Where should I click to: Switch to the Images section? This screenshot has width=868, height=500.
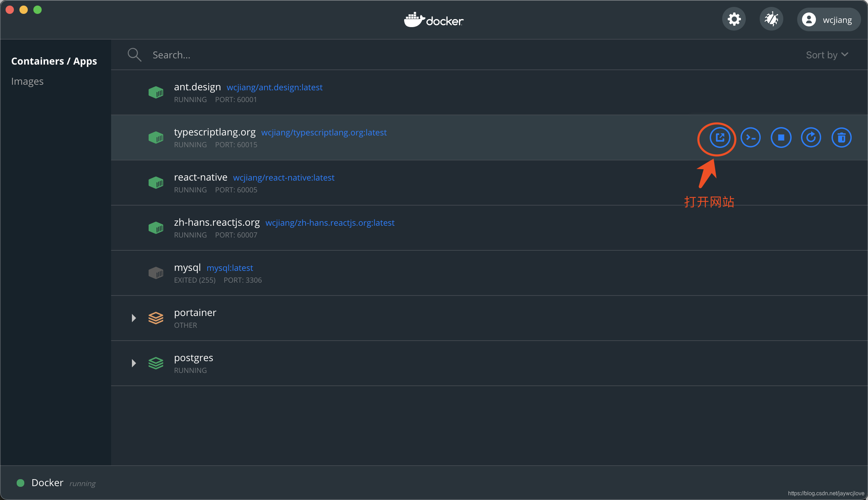pyautogui.click(x=27, y=81)
